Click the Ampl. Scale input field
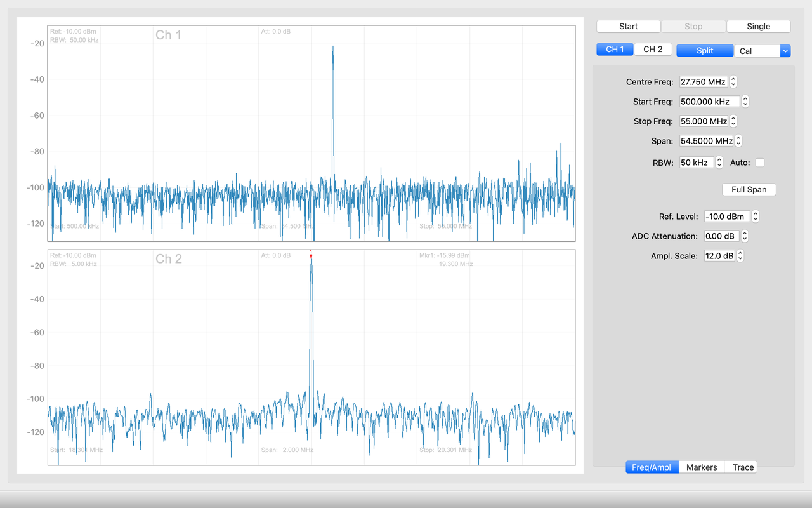 [x=719, y=256]
